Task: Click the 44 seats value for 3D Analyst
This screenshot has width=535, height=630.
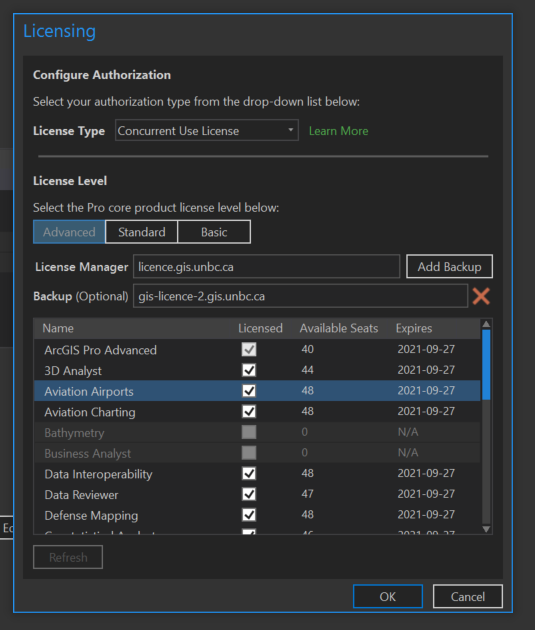Action: point(308,370)
